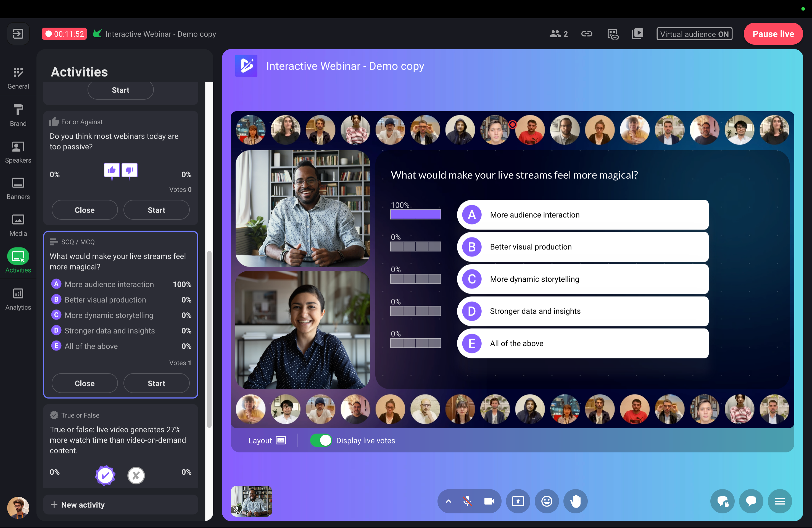Screen dimensions: 812x528
Task: Open the hamburger menu at bottom right
Action: point(780,501)
